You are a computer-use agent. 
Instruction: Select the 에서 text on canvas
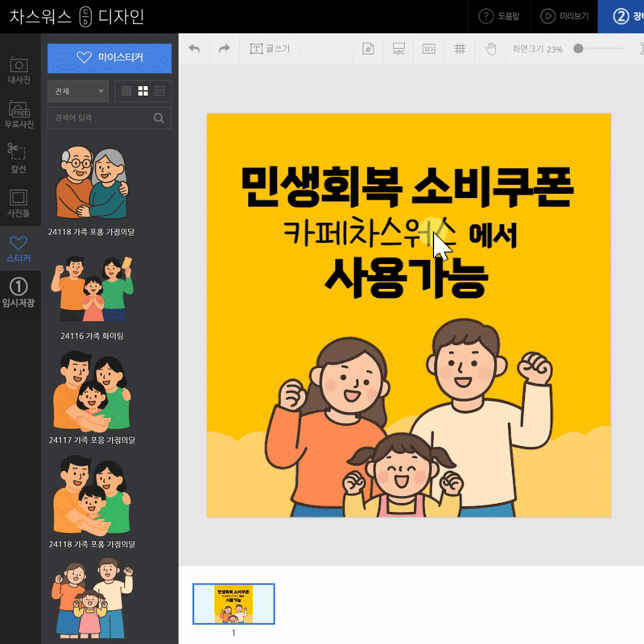[493, 235]
